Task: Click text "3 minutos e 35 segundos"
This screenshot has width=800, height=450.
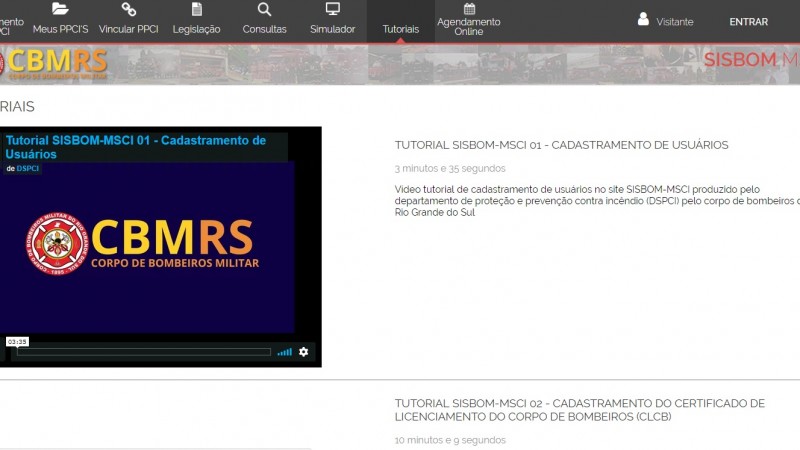Action: pyautogui.click(x=450, y=168)
